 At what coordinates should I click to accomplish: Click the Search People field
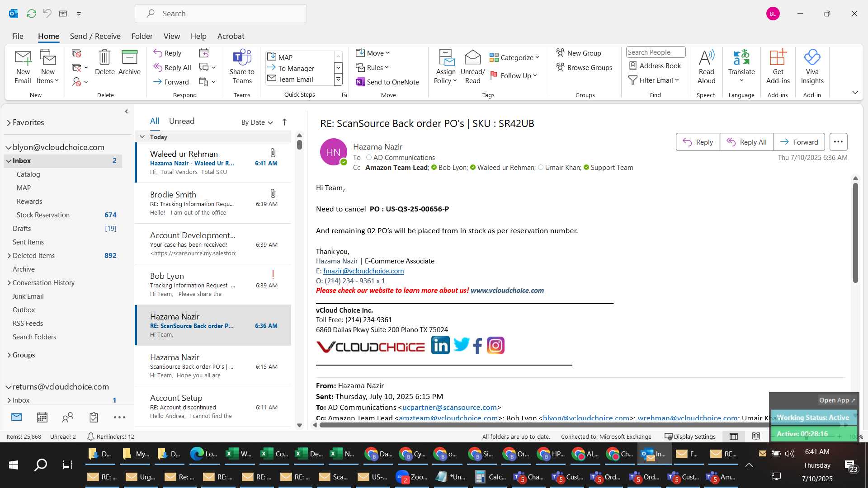[x=656, y=52]
